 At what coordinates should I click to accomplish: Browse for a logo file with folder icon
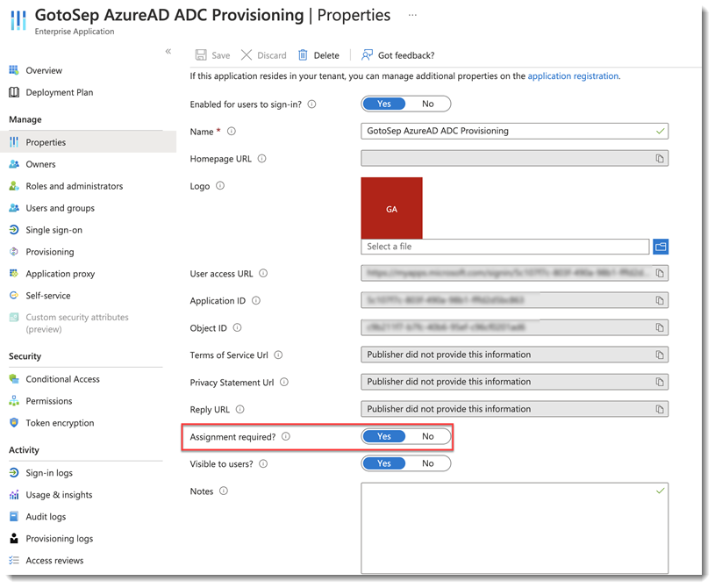[x=661, y=247]
